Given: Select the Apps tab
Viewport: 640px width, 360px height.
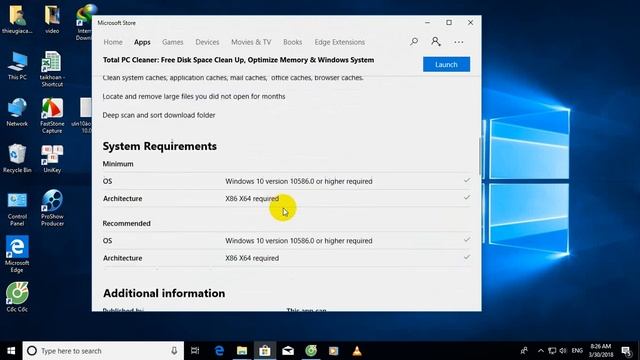Looking at the screenshot, I should pyautogui.click(x=142, y=42).
